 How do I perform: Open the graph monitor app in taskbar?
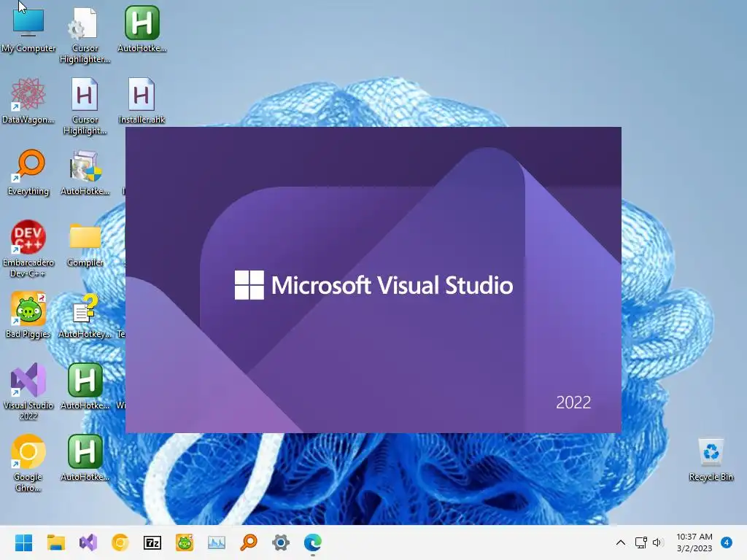[x=216, y=542]
